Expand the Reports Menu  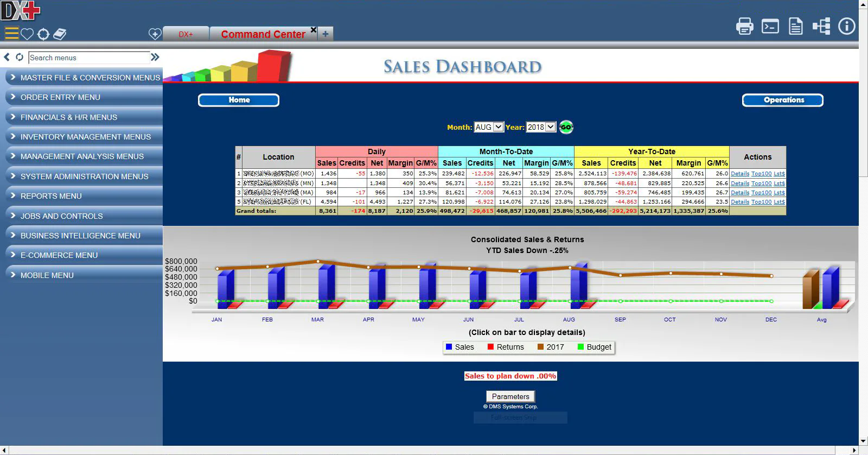pos(84,196)
